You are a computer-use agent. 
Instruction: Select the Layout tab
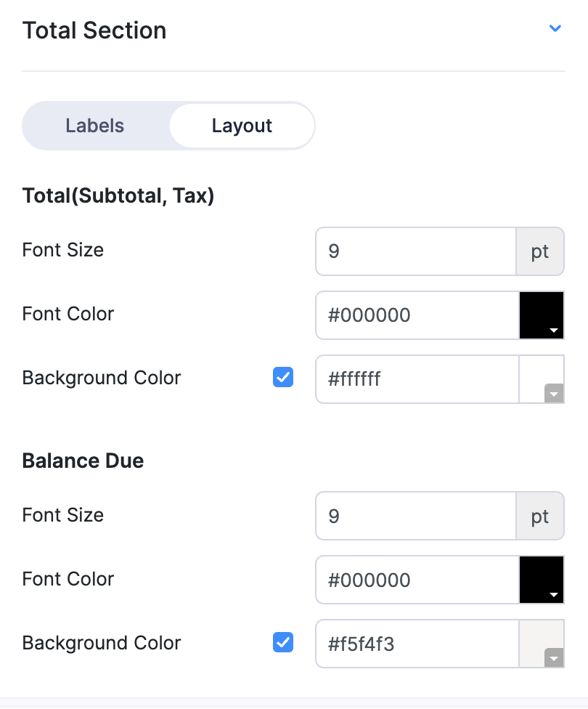click(242, 126)
